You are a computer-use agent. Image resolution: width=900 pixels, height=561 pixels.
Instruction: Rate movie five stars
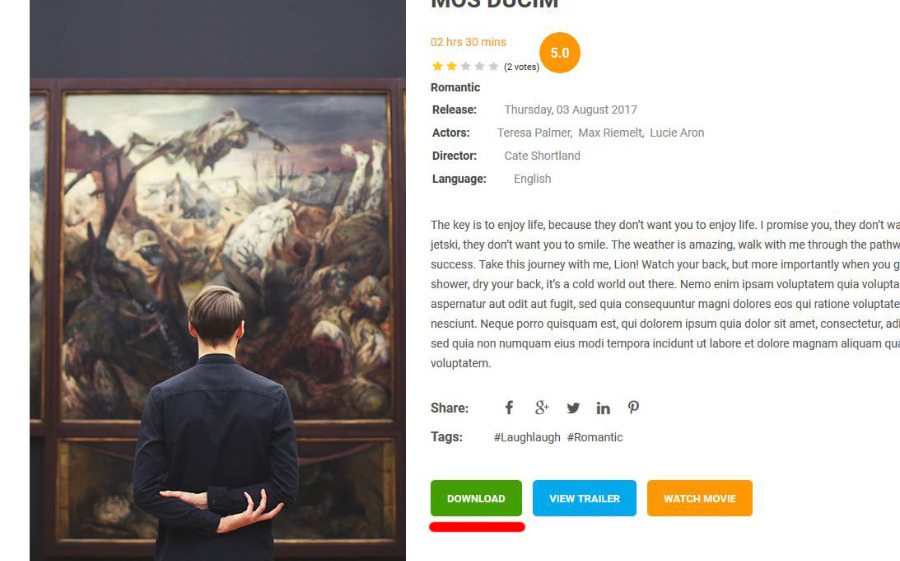[493, 66]
